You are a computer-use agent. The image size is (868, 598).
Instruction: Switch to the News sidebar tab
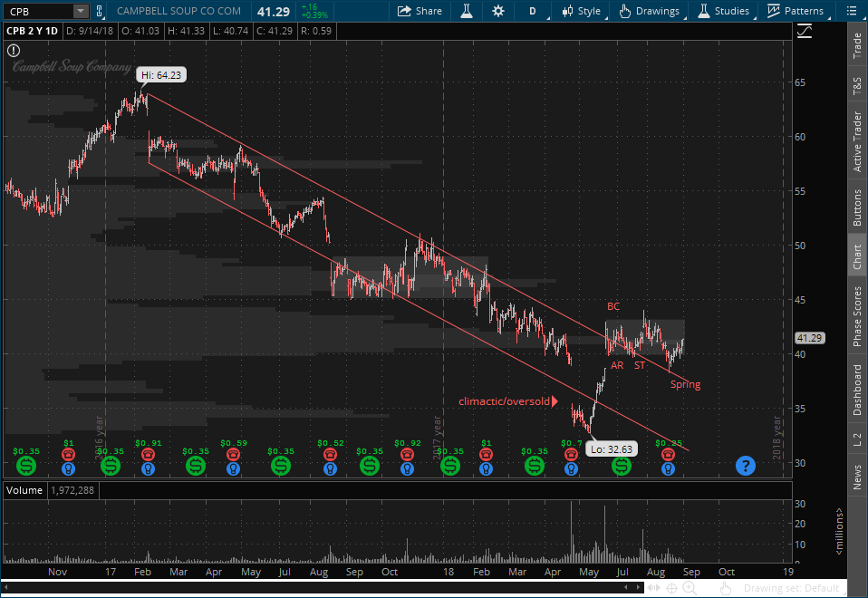click(x=856, y=477)
